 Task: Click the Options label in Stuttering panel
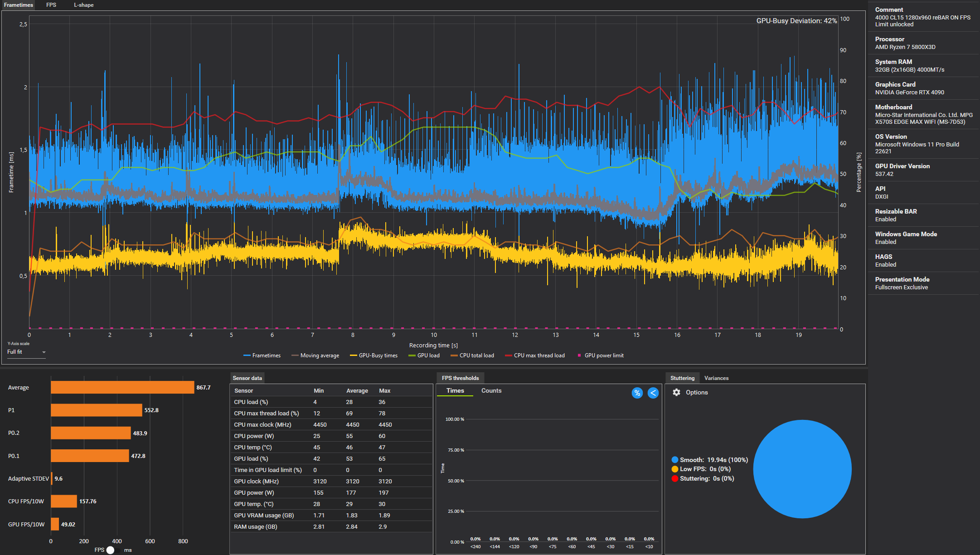click(x=697, y=392)
